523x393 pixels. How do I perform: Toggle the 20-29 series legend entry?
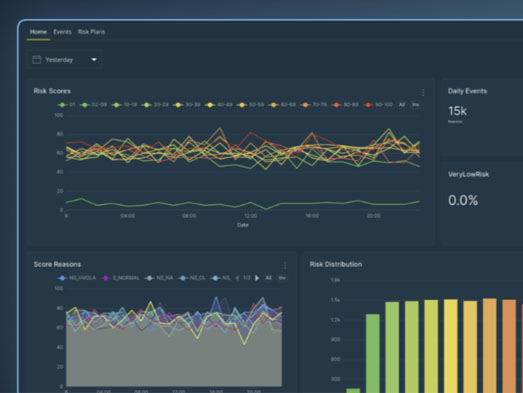pyautogui.click(x=155, y=105)
